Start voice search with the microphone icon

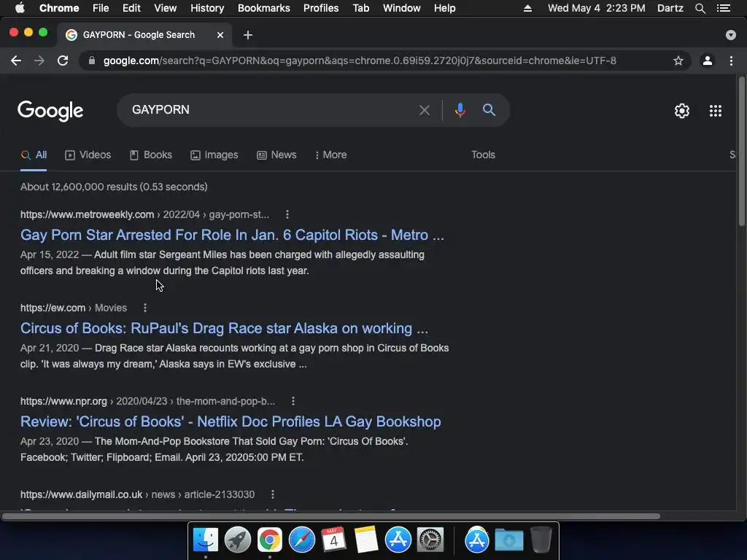pos(460,110)
